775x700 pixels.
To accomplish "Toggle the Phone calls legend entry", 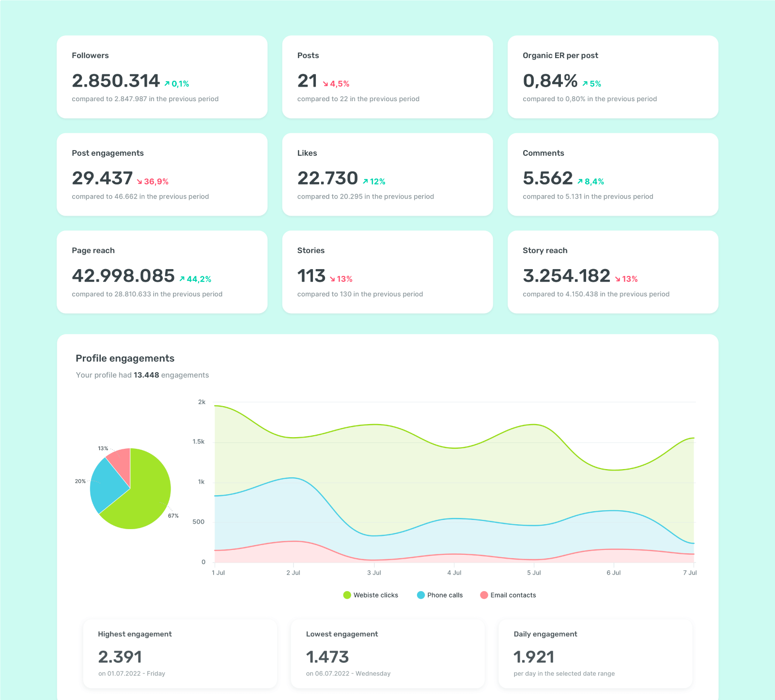I will (445, 595).
